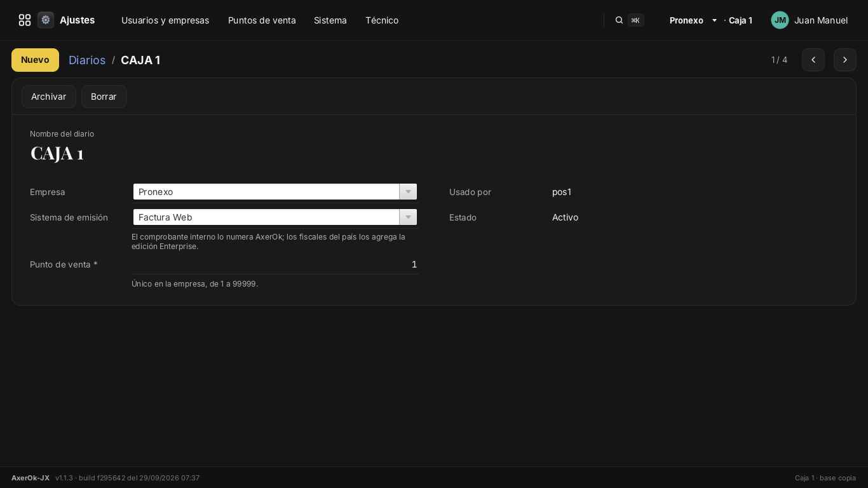This screenshot has height=488, width=868.
Task: Click the Ajustes app title
Action: click(78, 20)
